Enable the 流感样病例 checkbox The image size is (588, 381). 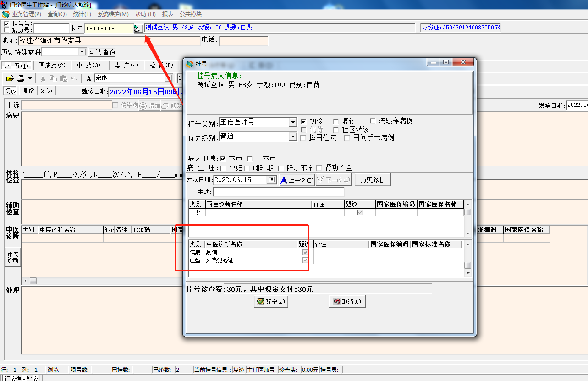373,121
